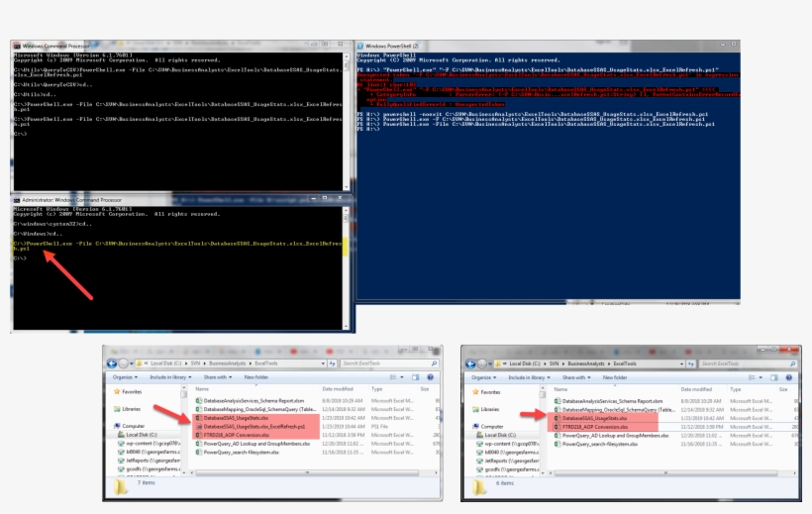Viewport: 812px width, 514px height.
Task: Sort by Name column in 7-items Explorer
Action: (x=202, y=388)
